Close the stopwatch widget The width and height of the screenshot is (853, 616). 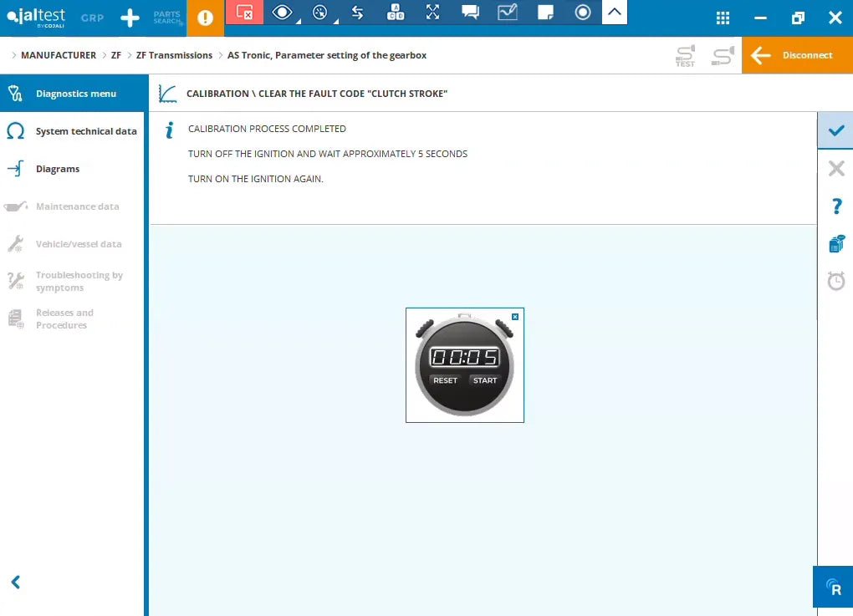[x=515, y=317]
